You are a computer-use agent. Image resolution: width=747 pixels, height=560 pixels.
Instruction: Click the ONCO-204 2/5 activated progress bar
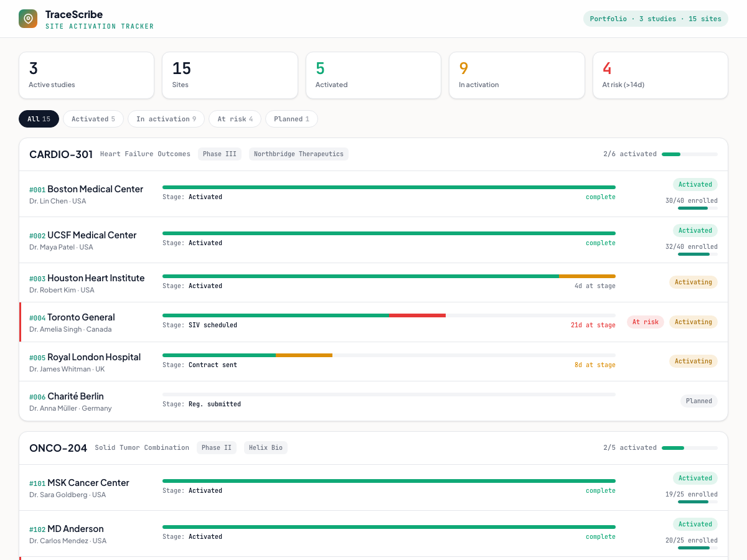click(x=690, y=447)
